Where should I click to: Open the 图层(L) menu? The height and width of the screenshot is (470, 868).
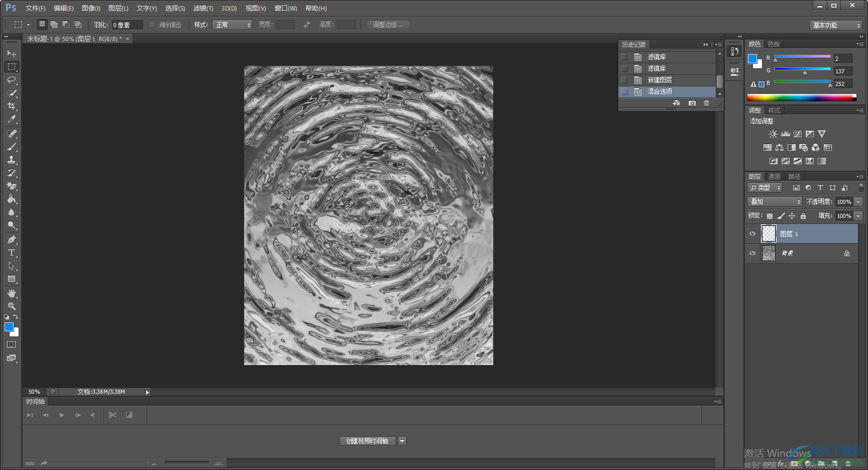[x=119, y=8]
